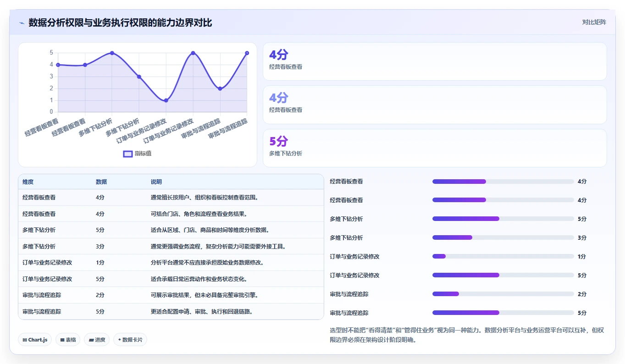Screen dimensions: 625x364
Task: Click the 审批与流程追踪 progress bar showing 2分
Action: (503, 294)
